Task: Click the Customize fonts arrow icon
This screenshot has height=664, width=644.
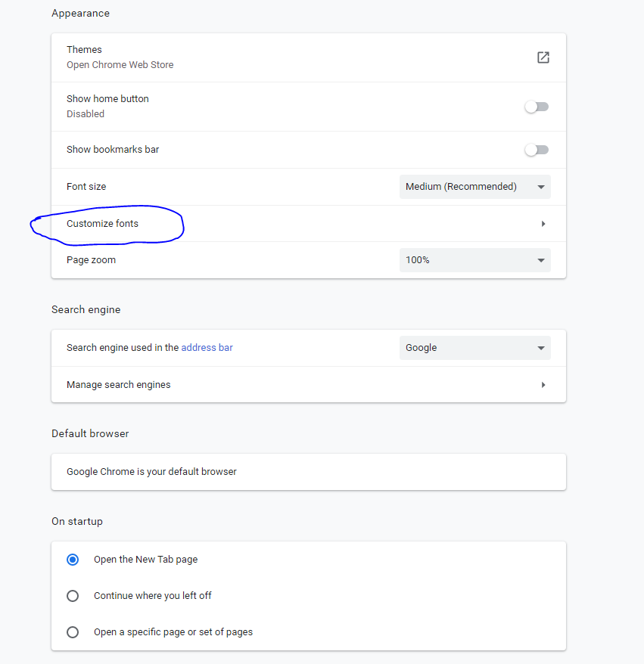Action: pos(543,224)
